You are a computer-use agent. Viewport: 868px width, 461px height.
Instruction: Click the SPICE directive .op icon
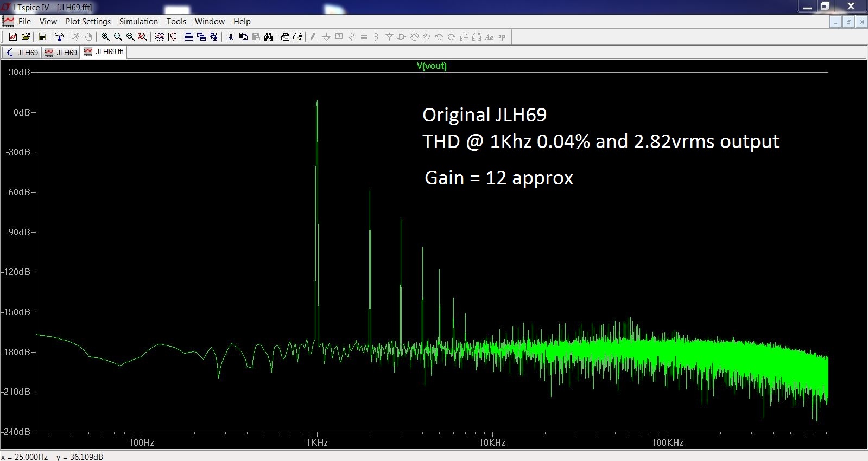[x=502, y=37]
